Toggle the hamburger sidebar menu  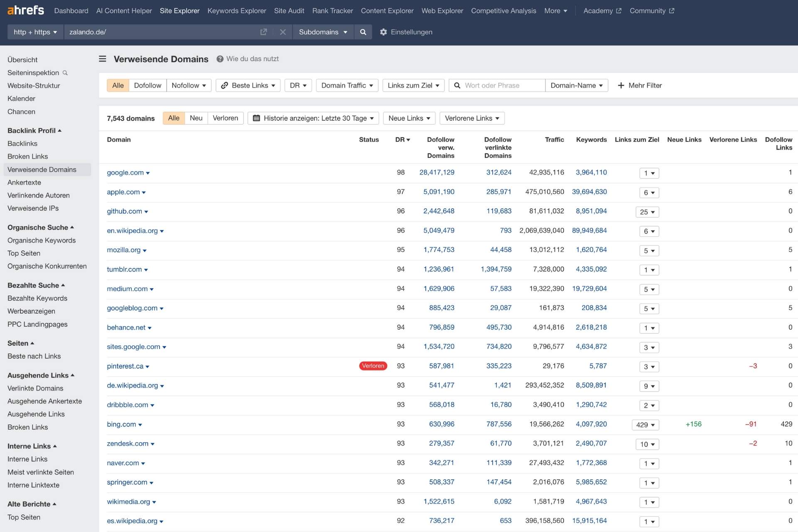[102, 59]
